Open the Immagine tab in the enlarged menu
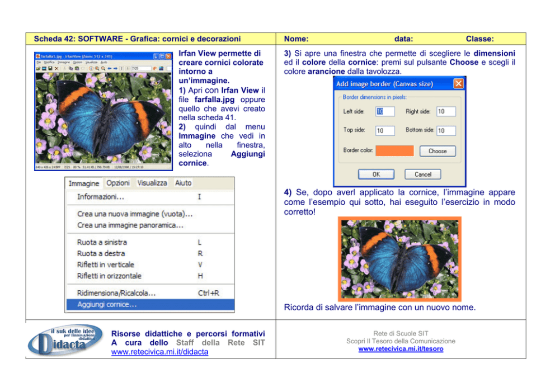 coord(84,183)
